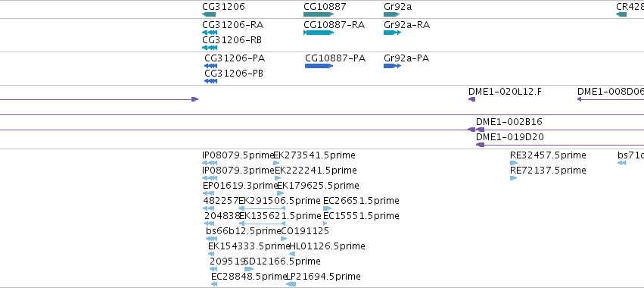Select the EC26651.5prime EST glyph
The width and height of the screenshot is (644, 288).
[328, 208]
